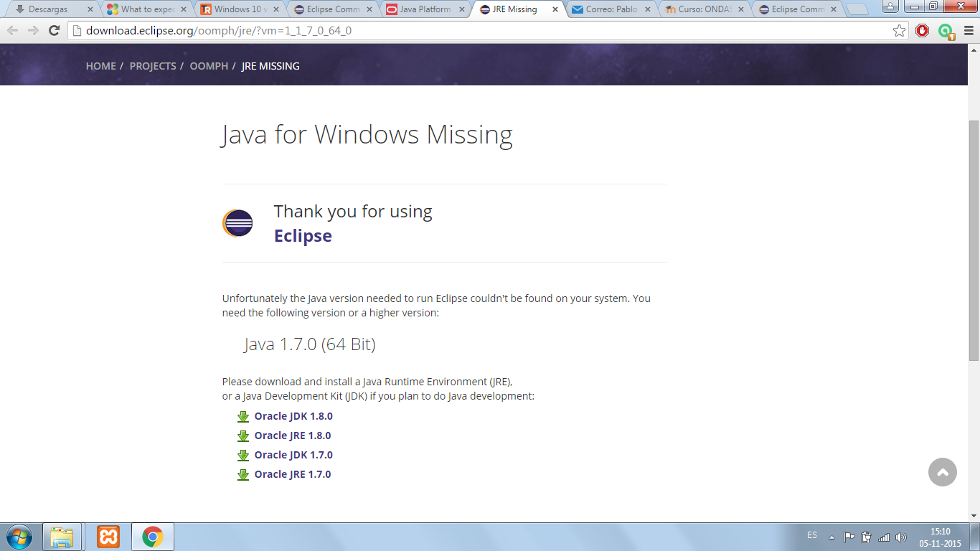Click the Chrome icon in the taskbar
Image resolution: width=980 pixels, height=551 pixels.
click(152, 537)
